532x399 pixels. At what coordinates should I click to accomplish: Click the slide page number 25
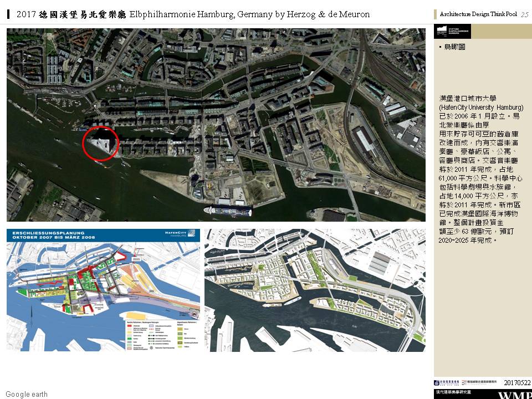pyautogui.click(x=524, y=14)
